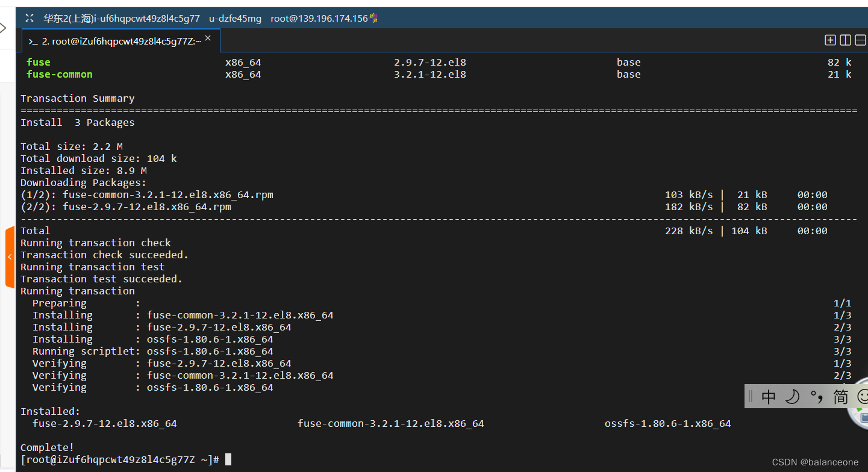
Task: Click 'Downloading Packages:' line
Action: tap(84, 182)
